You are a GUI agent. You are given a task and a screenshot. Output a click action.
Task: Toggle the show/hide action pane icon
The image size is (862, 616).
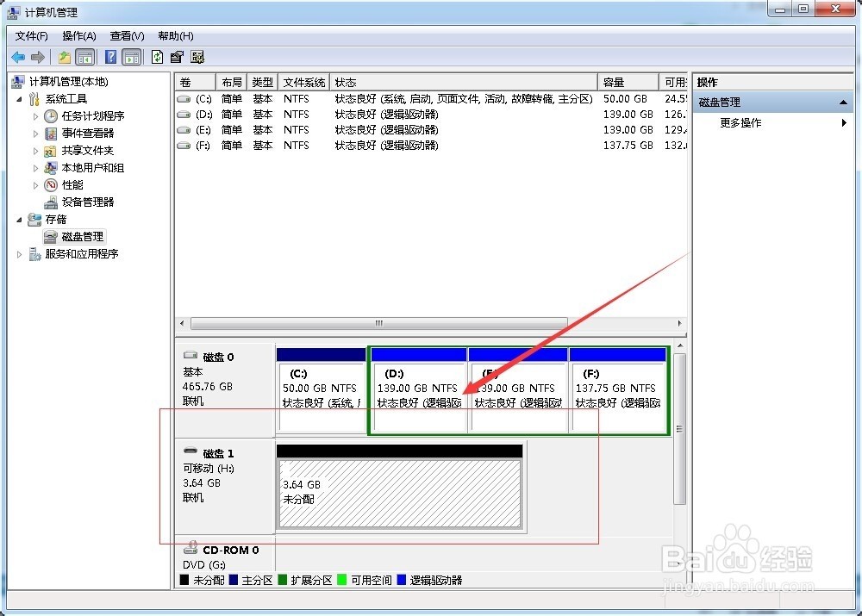131,57
